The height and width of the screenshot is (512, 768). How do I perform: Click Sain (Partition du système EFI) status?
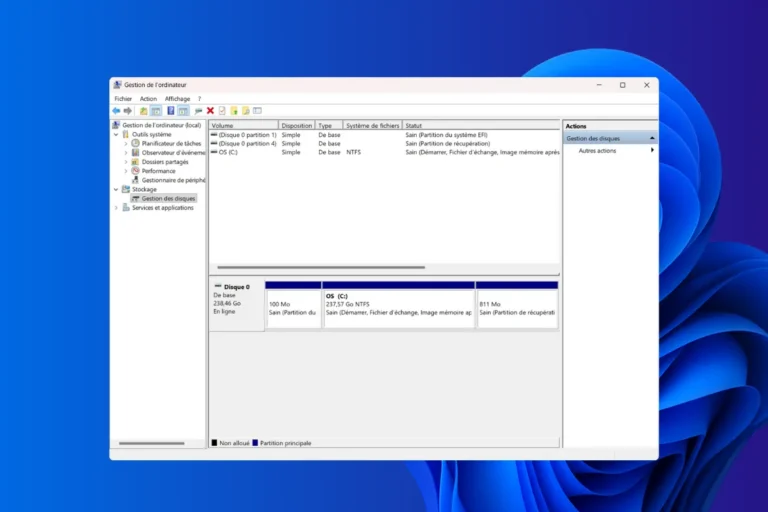[446, 135]
